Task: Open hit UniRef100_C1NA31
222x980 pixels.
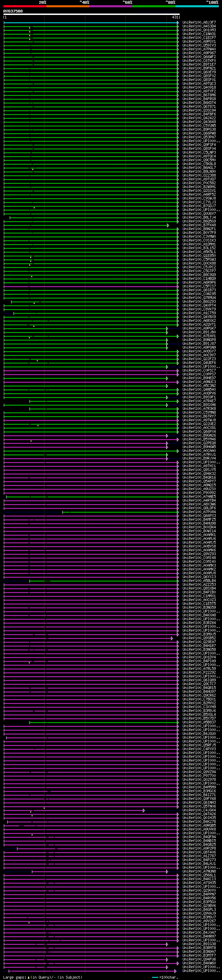Action: coord(199,34)
